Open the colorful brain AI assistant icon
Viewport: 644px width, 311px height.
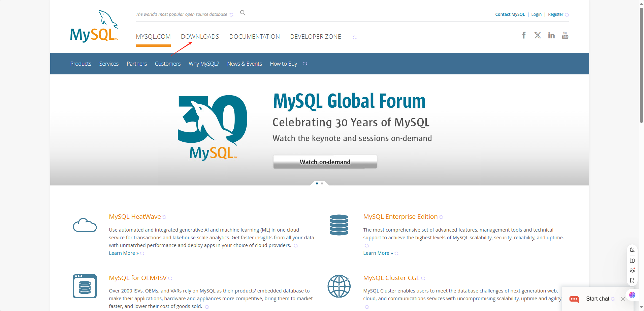pos(632,295)
